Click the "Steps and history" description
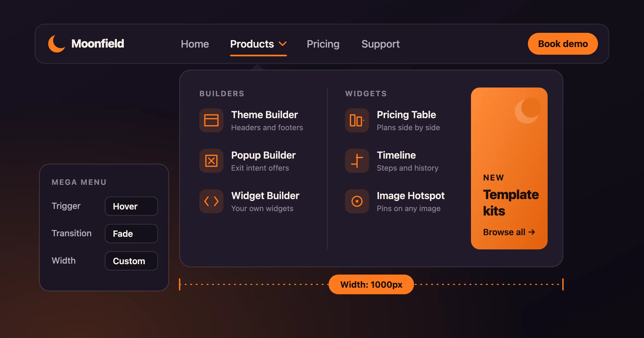 click(407, 168)
